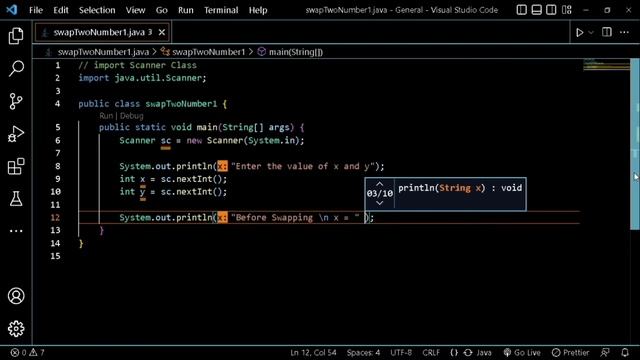Change end of line sequence CRLF
640x360 pixels.
[x=431, y=353]
